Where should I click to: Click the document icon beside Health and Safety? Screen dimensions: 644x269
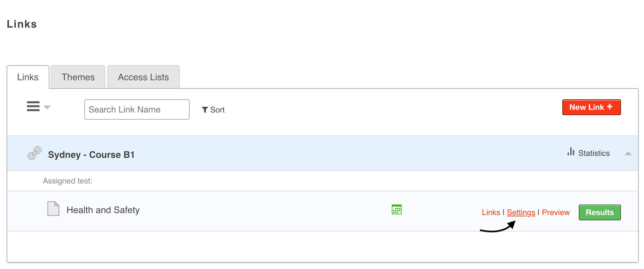(53, 208)
